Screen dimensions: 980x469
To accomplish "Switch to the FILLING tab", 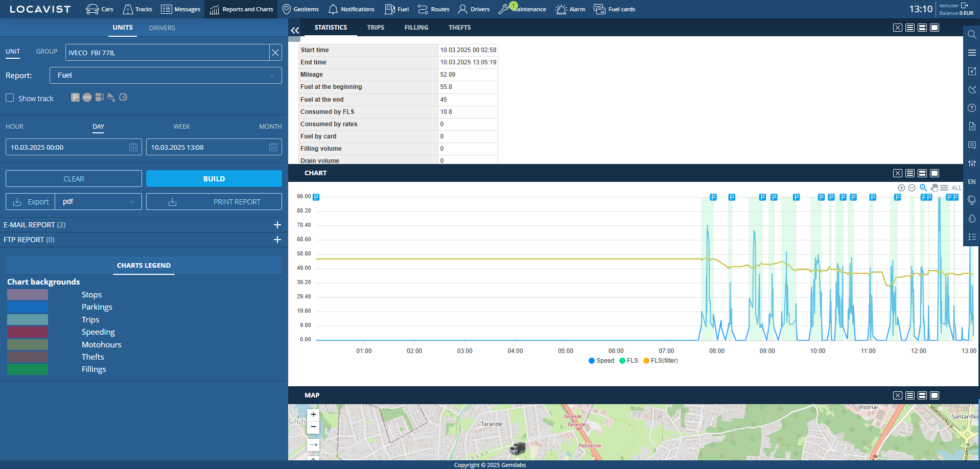I will coord(416,27).
